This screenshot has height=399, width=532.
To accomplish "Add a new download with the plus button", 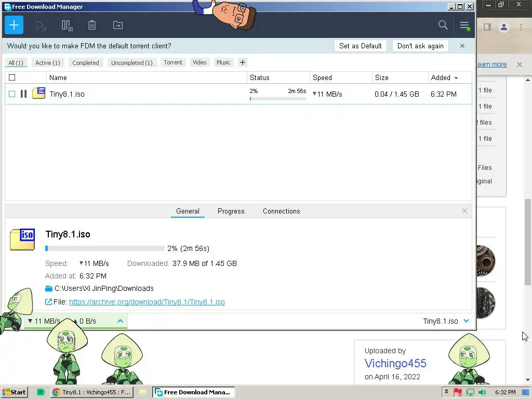I will pos(14,25).
